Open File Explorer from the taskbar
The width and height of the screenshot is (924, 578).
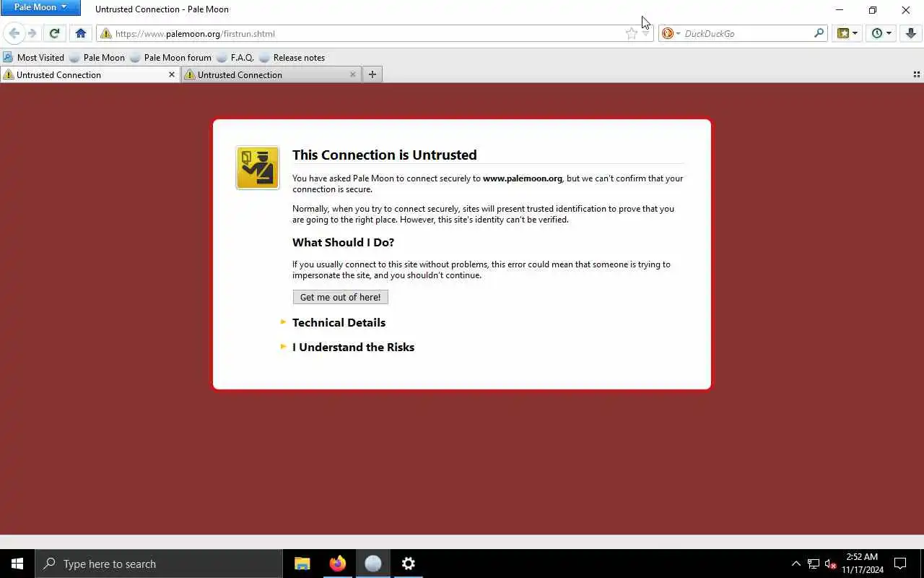[302, 564]
